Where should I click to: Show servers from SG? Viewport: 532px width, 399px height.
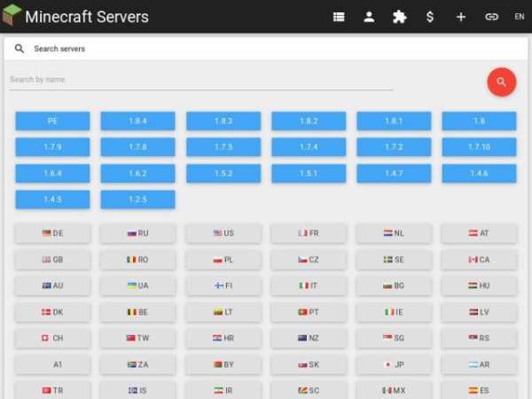[x=394, y=339]
